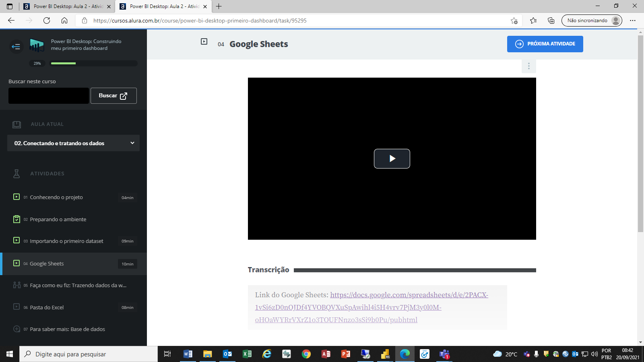The width and height of the screenshot is (644, 362).
Task: Click the scrollbar down arrow
Action: point(640,342)
